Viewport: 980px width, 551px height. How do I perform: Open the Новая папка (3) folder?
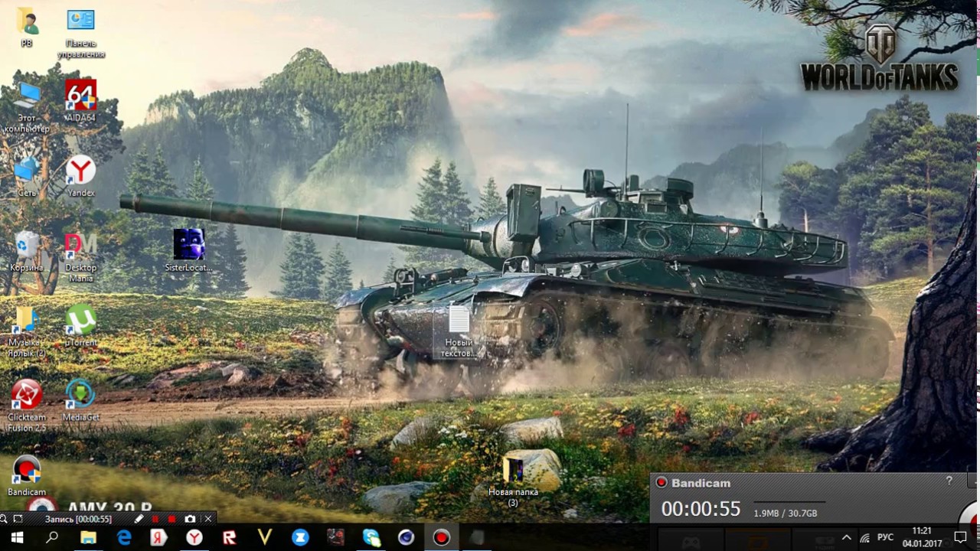point(513,481)
